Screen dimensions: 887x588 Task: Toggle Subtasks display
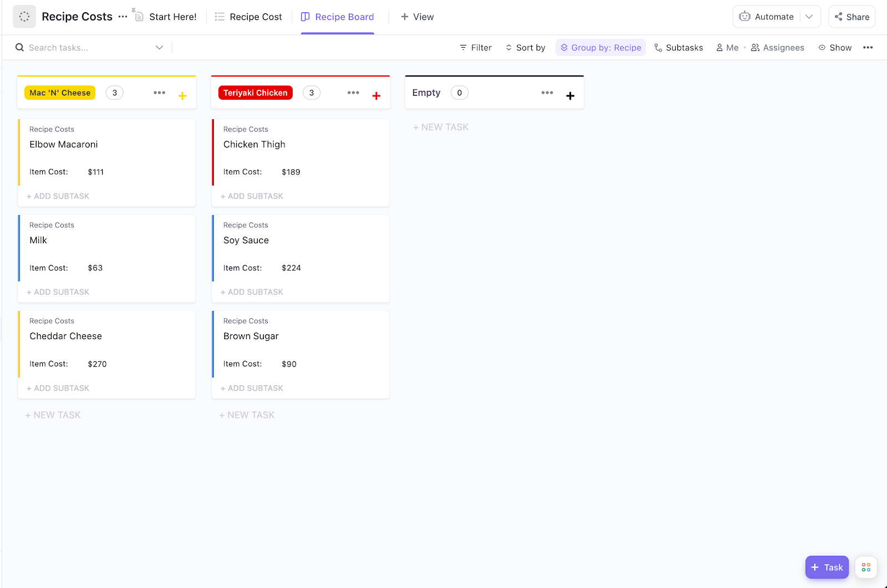tap(679, 48)
